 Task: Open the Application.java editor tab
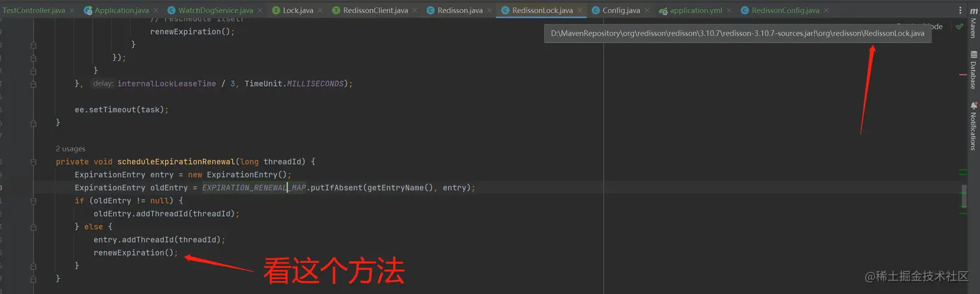(x=122, y=10)
